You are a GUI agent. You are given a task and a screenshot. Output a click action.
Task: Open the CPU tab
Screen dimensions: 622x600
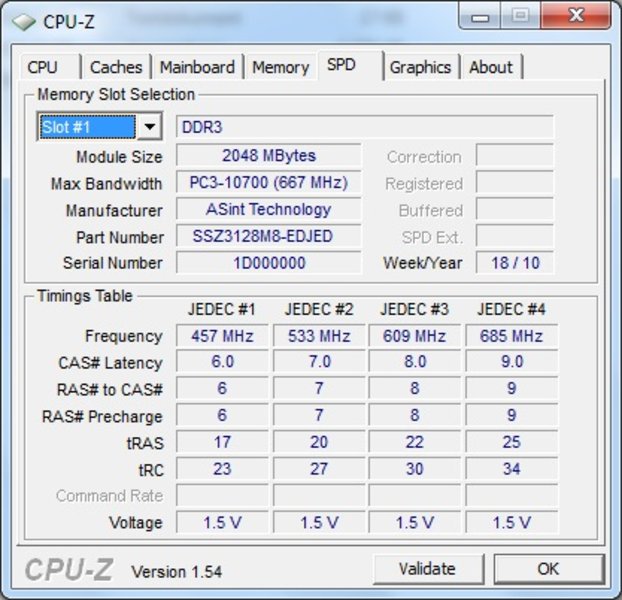(x=43, y=67)
